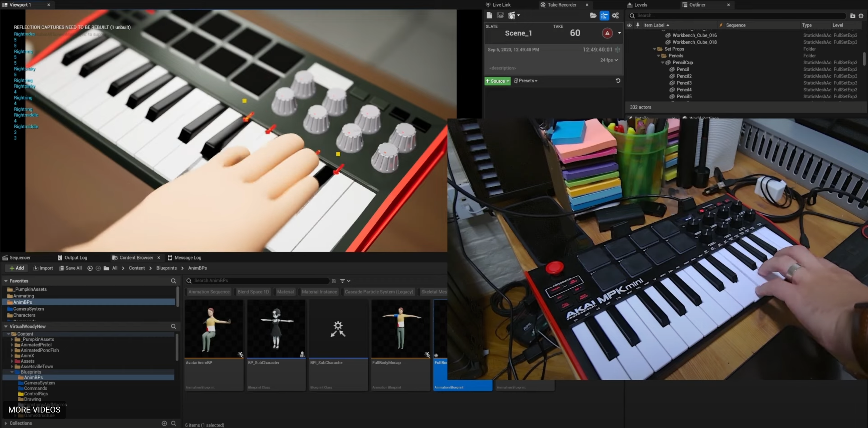Click the green Source button
868x428 pixels.
click(497, 81)
